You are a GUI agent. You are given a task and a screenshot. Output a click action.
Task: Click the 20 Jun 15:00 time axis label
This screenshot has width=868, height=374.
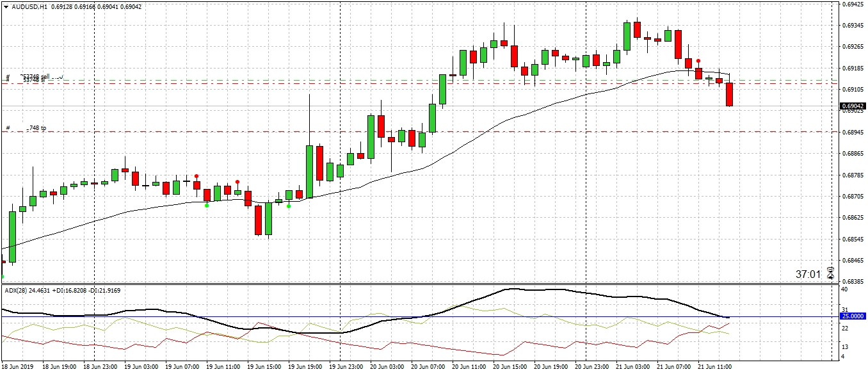pyautogui.click(x=510, y=368)
